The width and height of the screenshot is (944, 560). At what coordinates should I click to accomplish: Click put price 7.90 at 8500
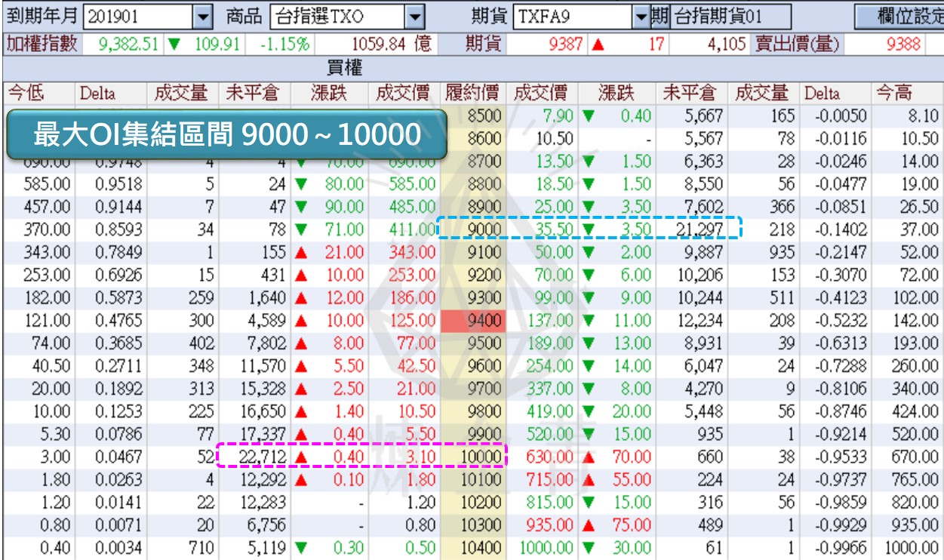[x=558, y=116]
